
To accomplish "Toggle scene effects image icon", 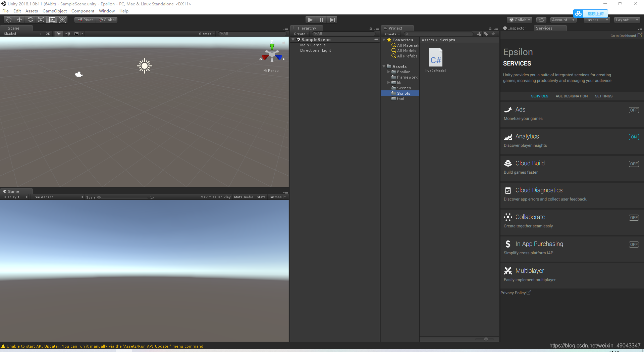I will tap(76, 34).
